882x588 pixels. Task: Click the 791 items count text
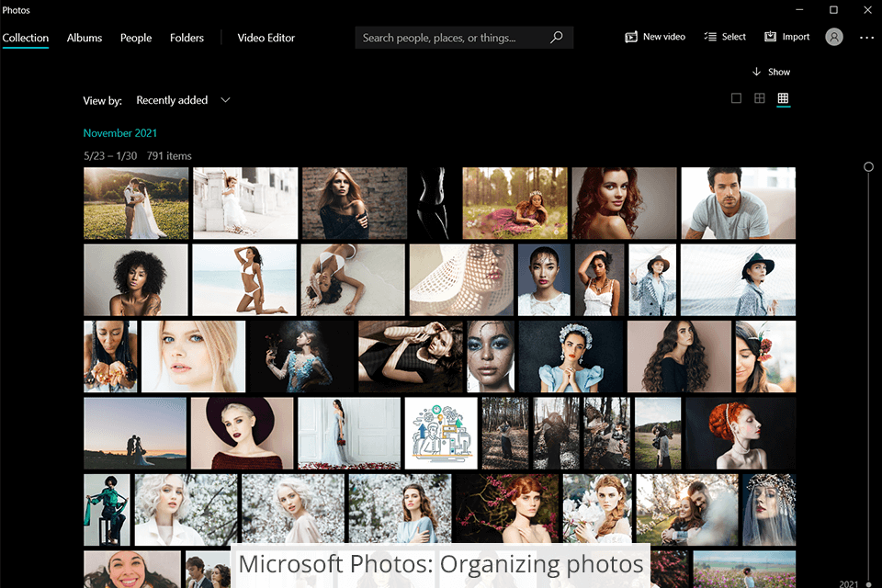click(x=169, y=156)
